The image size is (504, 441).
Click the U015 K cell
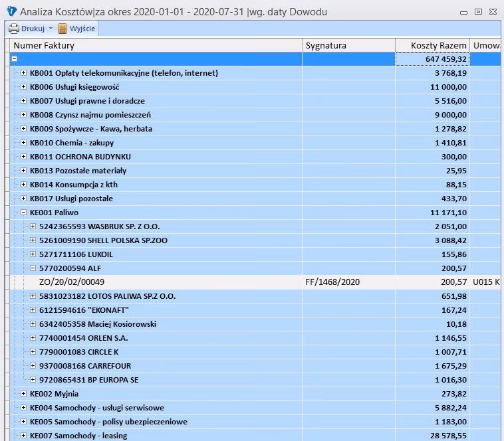[x=486, y=282]
